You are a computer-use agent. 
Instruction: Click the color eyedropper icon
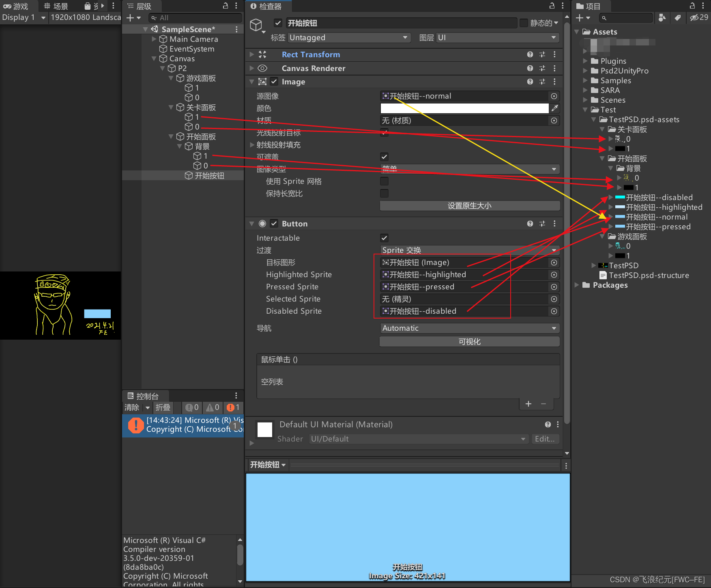coord(554,108)
